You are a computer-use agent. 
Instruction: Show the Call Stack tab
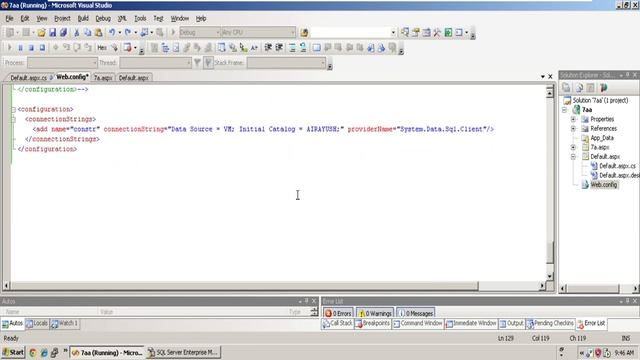pyautogui.click(x=337, y=323)
